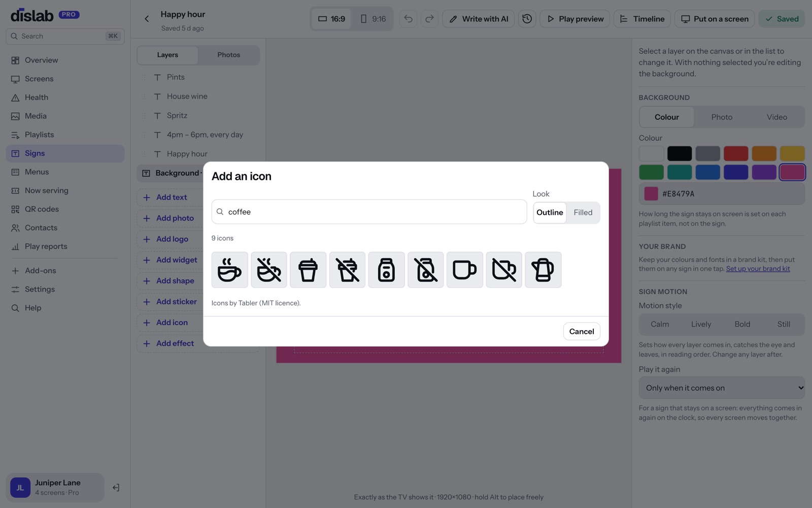This screenshot has width=812, height=508.
Task: Select the Spritz text layer
Action: point(198,116)
